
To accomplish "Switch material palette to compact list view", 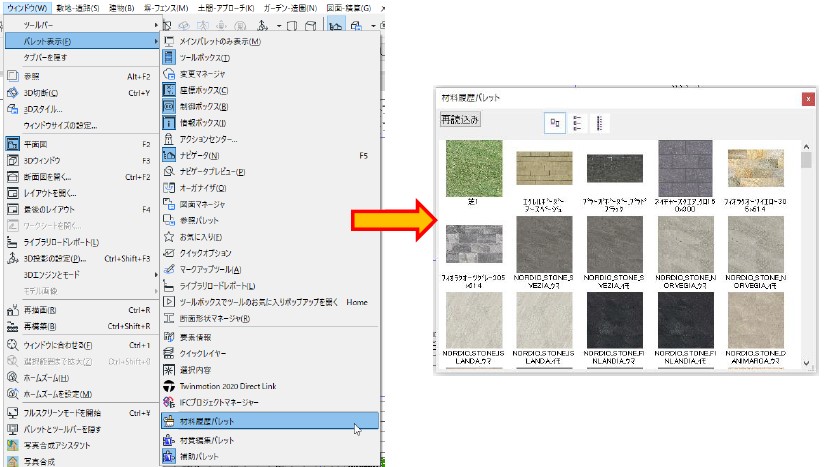I will pyautogui.click(x=599, y=123).
